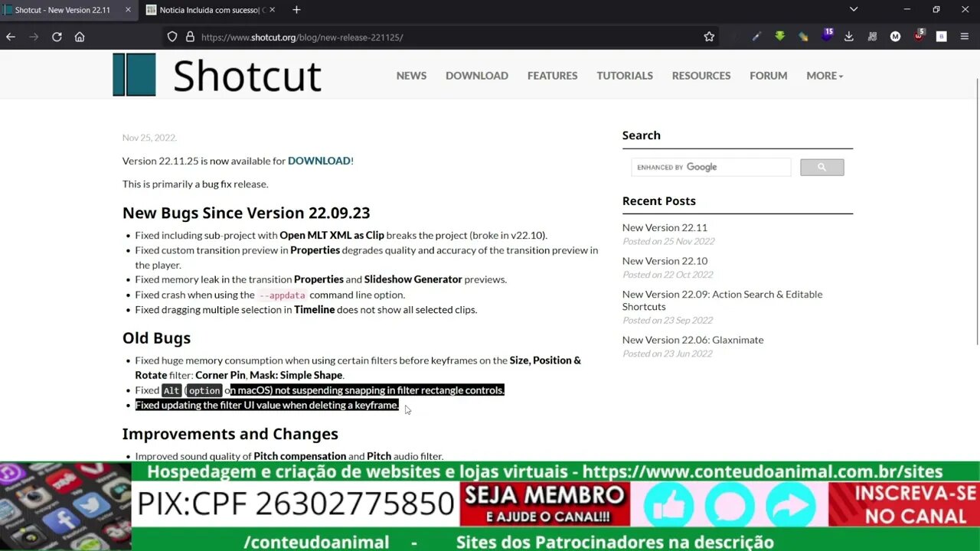
Task: Bookmark this page with the star icon
Action: [709, 37]
